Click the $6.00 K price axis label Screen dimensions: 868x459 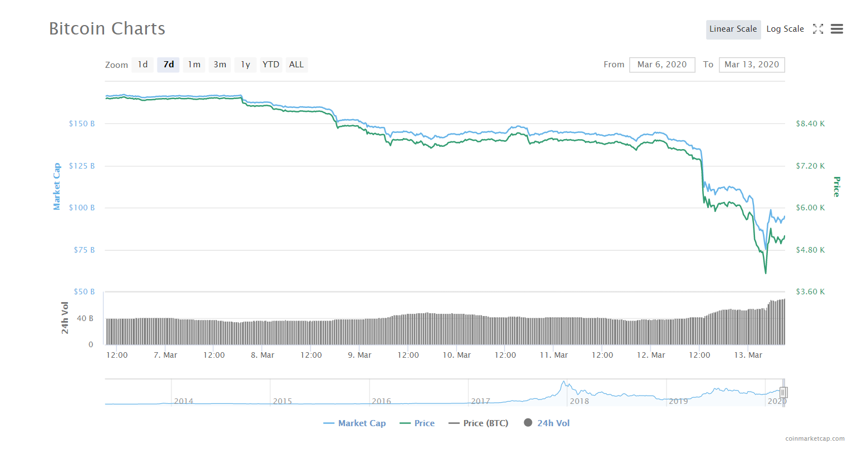pos(810,208)
